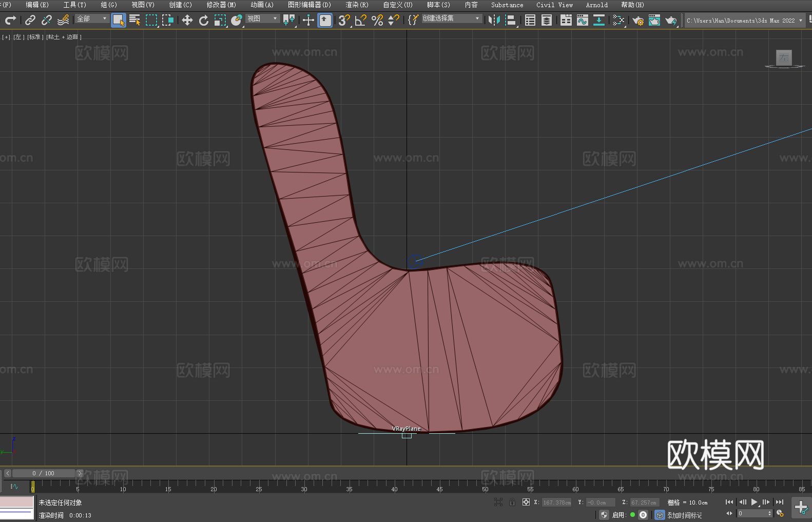This screenshot has height=522, width=812.
Task: Step time slider forward with right arrow
Action: pos(80,473)
